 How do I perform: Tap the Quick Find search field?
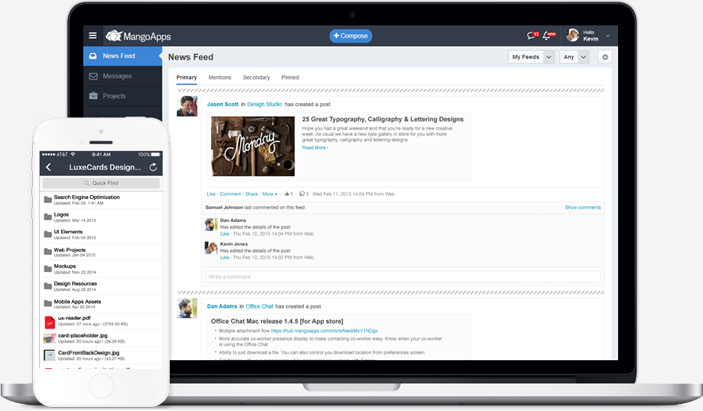(x=101, y=183)
